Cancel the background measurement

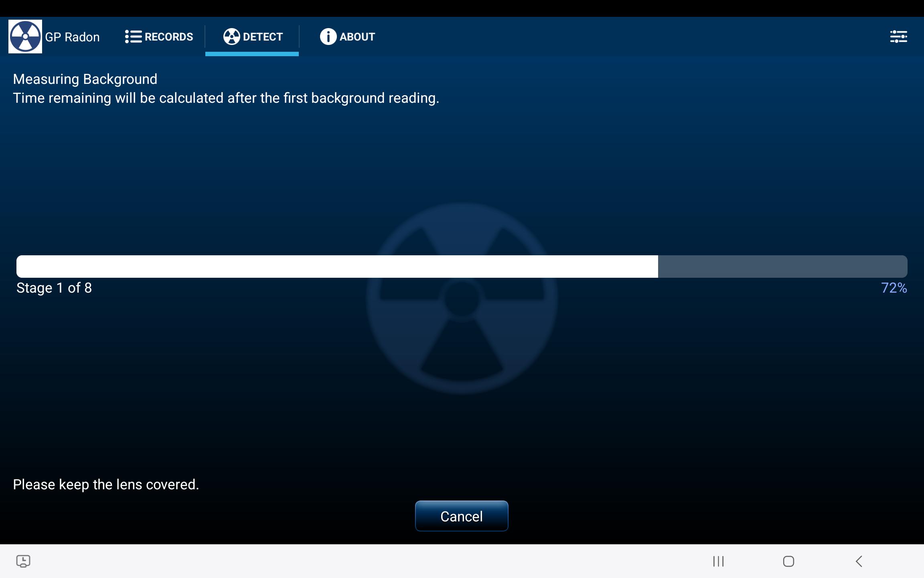coord(462,516)
